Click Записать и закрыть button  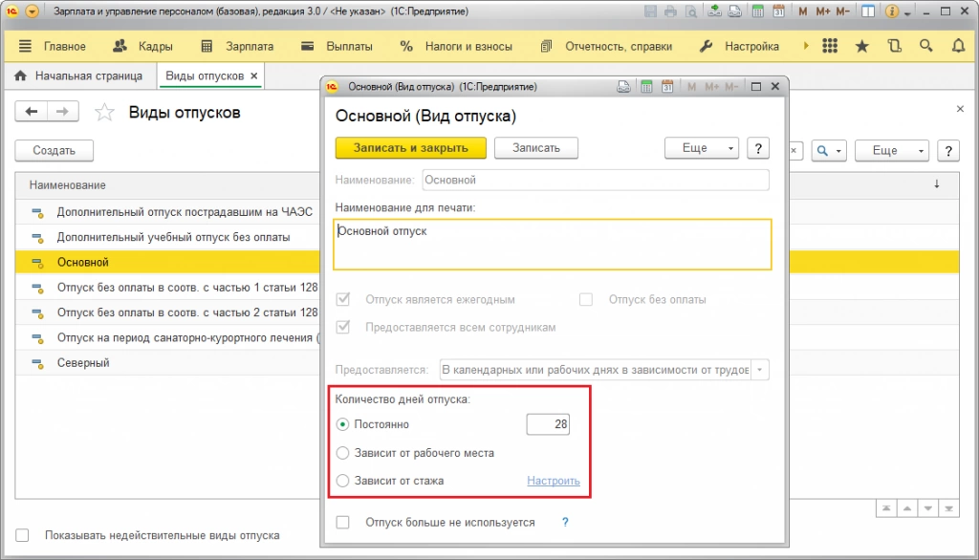click(411, 148)
